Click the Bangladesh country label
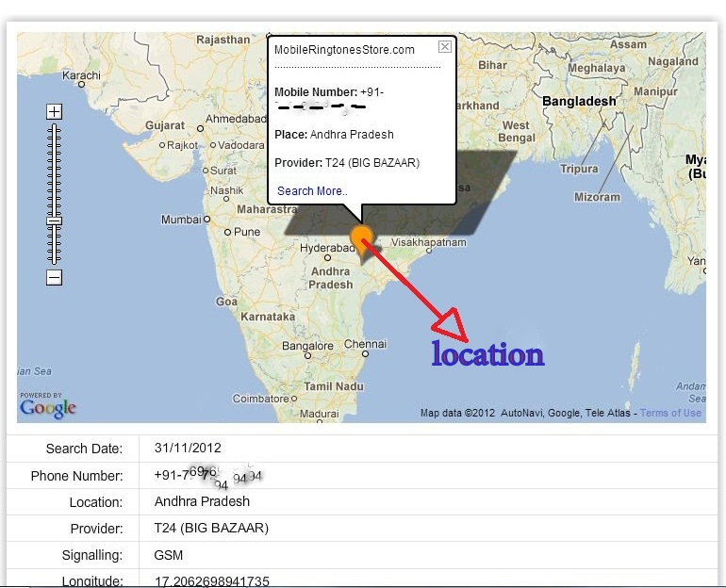The height and width of the screenshot is (588, 726). point(579,101)
